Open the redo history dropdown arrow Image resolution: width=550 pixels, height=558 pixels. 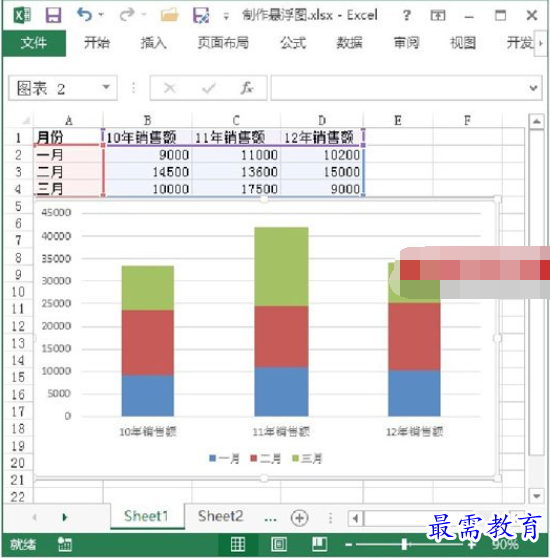coord(144,15)
